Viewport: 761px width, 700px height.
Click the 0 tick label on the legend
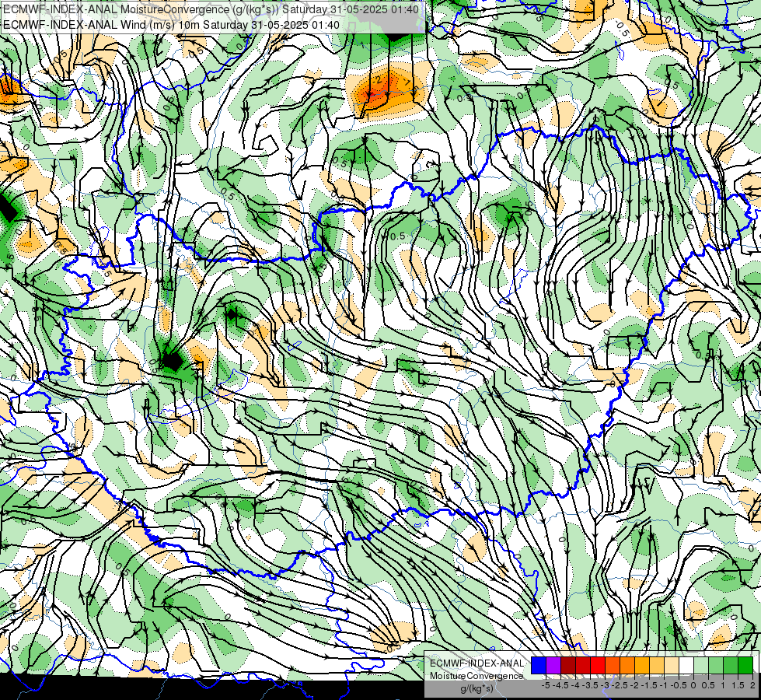click(693, 685)
